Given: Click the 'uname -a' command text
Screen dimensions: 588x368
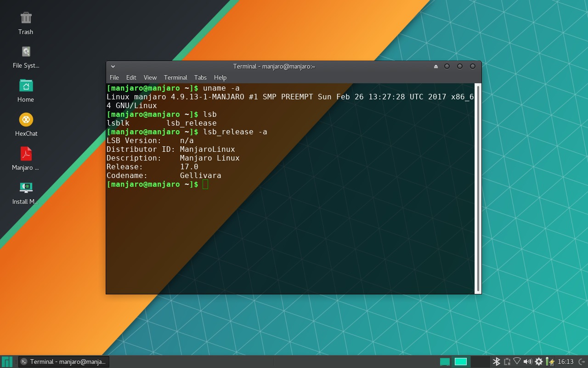Looking at the screenshot, I should coord(221,88).
